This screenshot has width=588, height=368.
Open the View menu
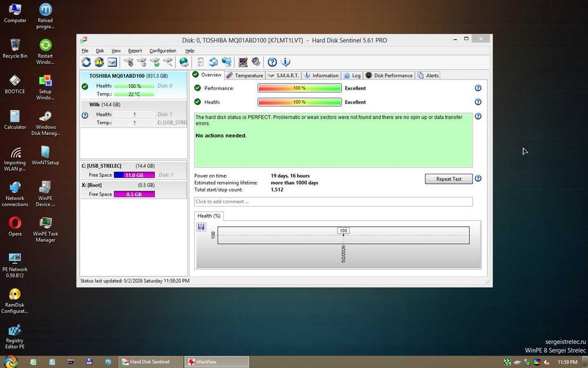[116, 51]
